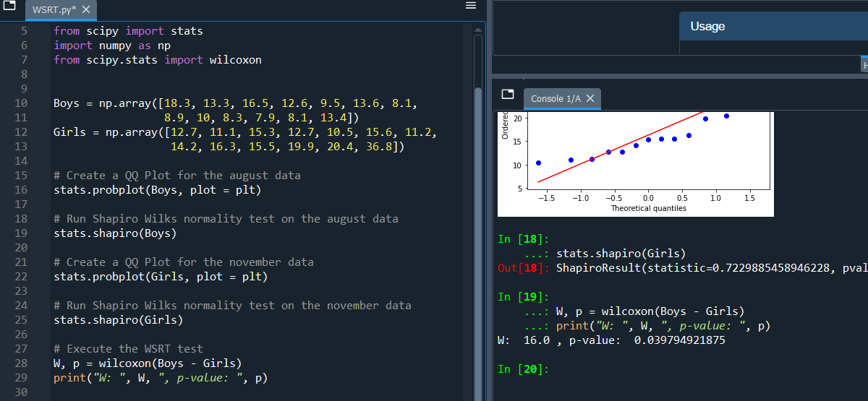Click line 11 starting with 8.9, 10, 8.3

tap(262, 118)
